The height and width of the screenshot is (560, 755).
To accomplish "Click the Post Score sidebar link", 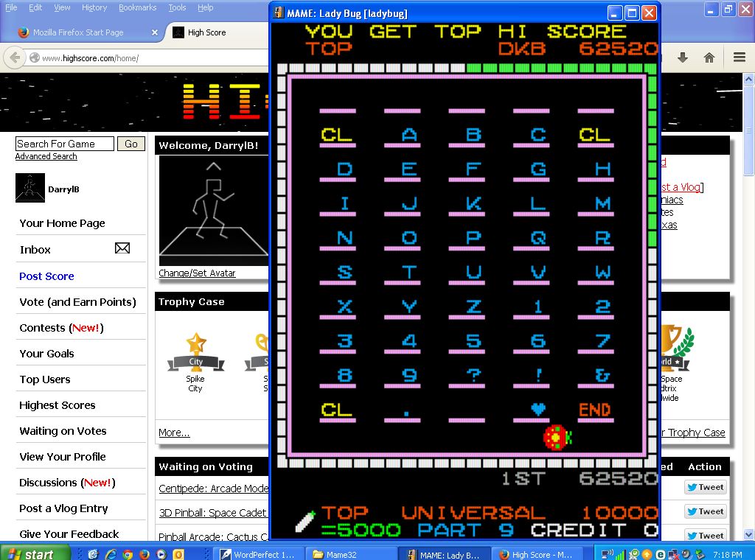I will pos(46,276).
